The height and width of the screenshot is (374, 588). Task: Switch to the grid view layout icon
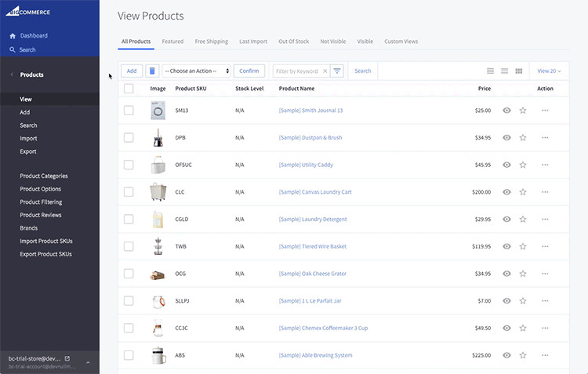pyautogui.click(x=518, y=71)
